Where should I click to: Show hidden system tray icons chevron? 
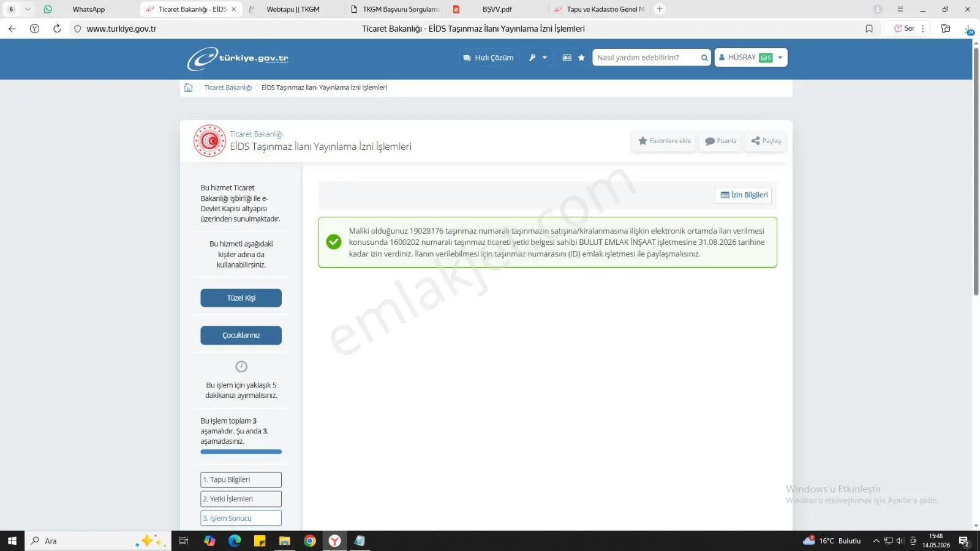(x=876, y=541)
